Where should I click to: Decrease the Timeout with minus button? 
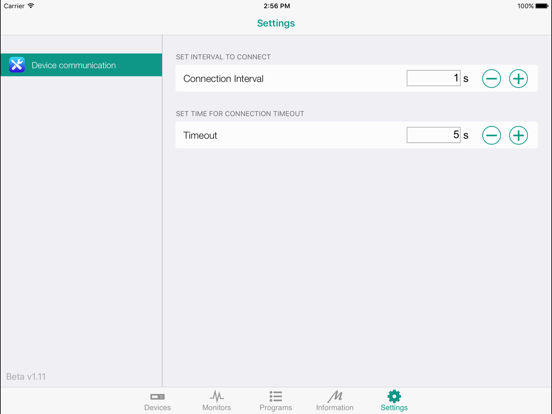pyautogui.click(x=491, y=135)
